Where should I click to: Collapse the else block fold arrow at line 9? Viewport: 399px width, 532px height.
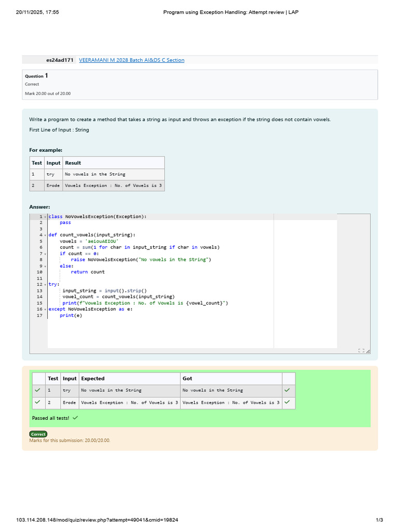tap(45, 267)
